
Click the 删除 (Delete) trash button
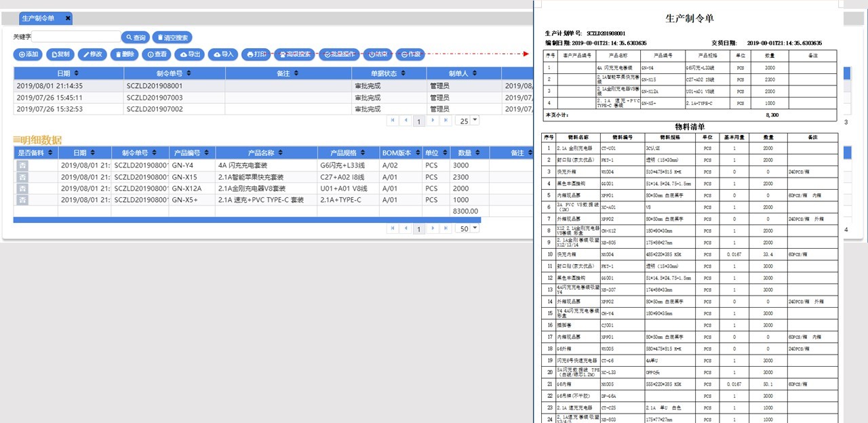[123, 54]
